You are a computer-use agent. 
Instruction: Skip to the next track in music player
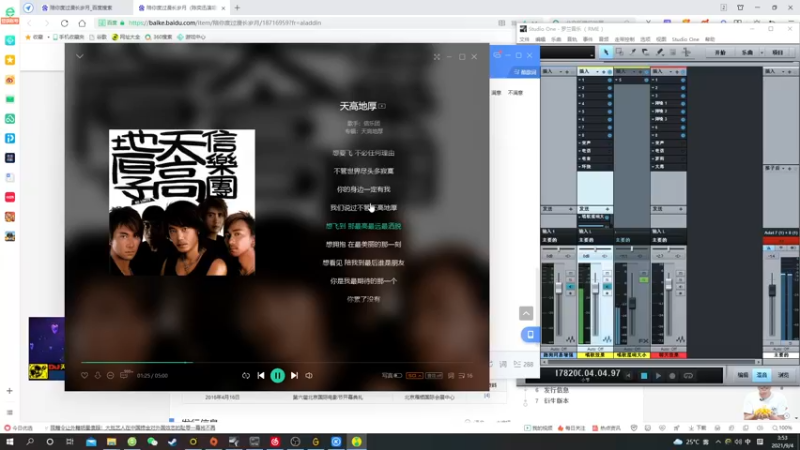pyautogui.click(x=294, y=376)
